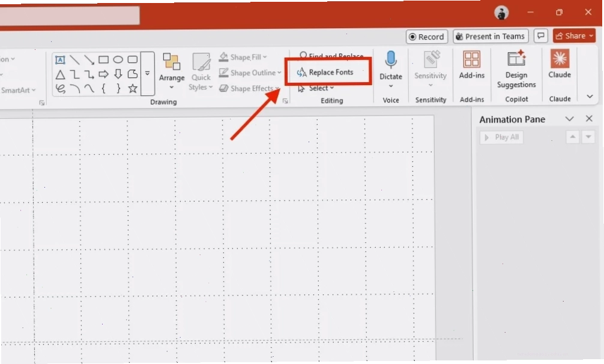Open the SmartArt dropdown
The height and width of the screenshot is (364, 604).
(18, 90)
